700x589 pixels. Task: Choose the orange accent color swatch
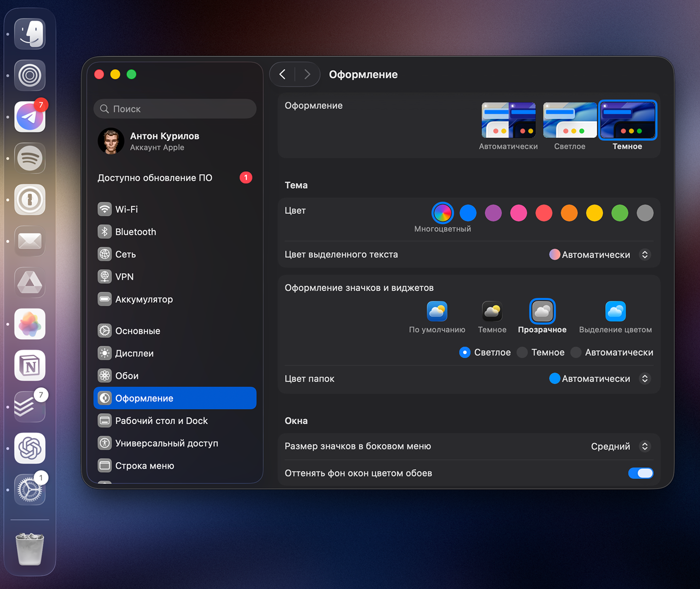coord(569,213)
